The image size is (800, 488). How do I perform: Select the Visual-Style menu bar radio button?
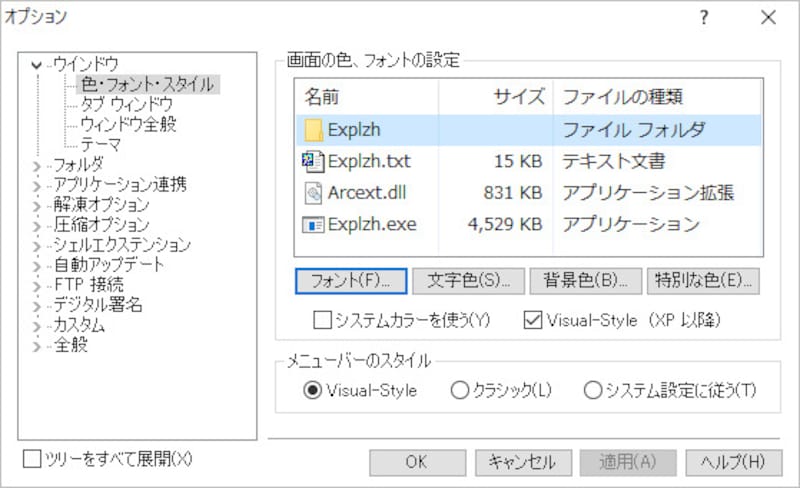pyautogui.click(x=312, y=391)
